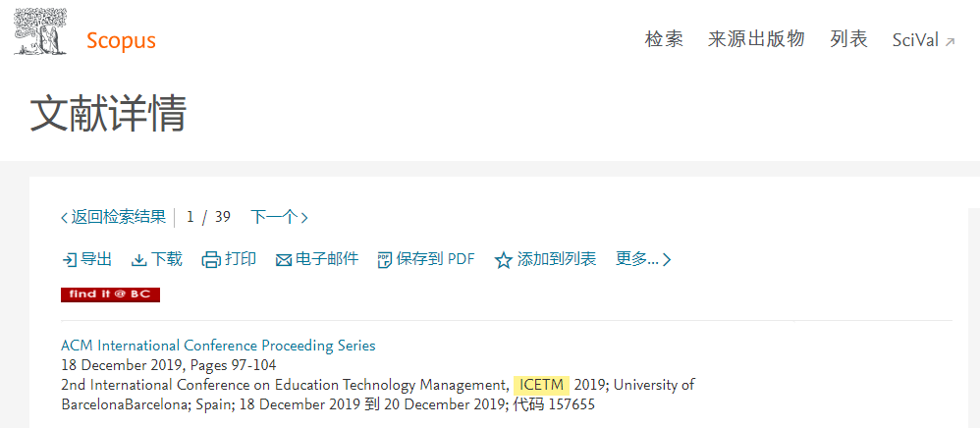Click the 文献详情 page heading
This screenshot has height=428, width=980.
pyautogui.click(x=109, y=113)
